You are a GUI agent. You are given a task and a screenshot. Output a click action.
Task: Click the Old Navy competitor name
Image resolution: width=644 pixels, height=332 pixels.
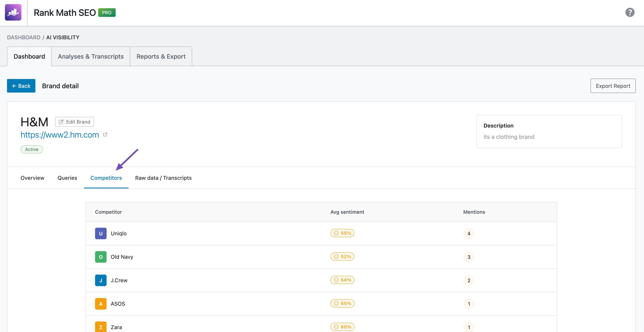[122, 257]
